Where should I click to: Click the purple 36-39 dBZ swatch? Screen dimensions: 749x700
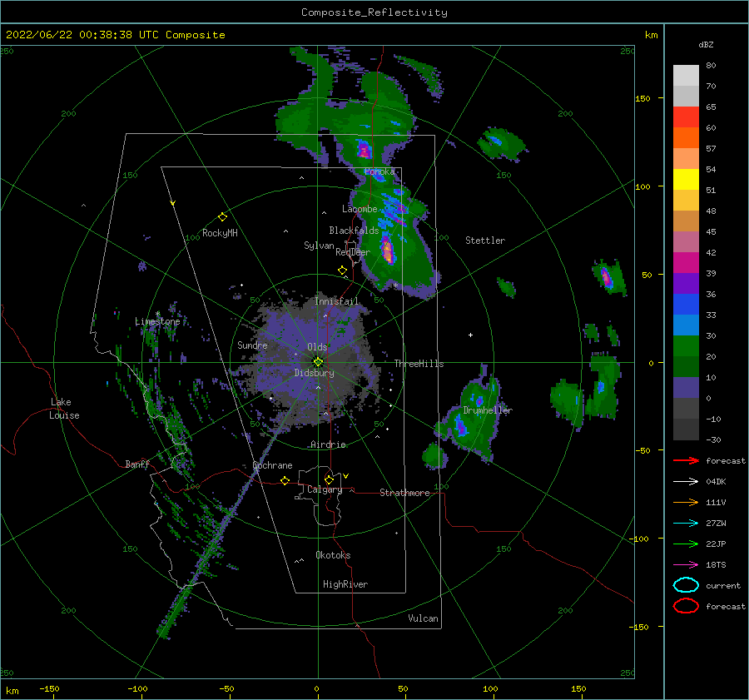(x=686, y=283)
